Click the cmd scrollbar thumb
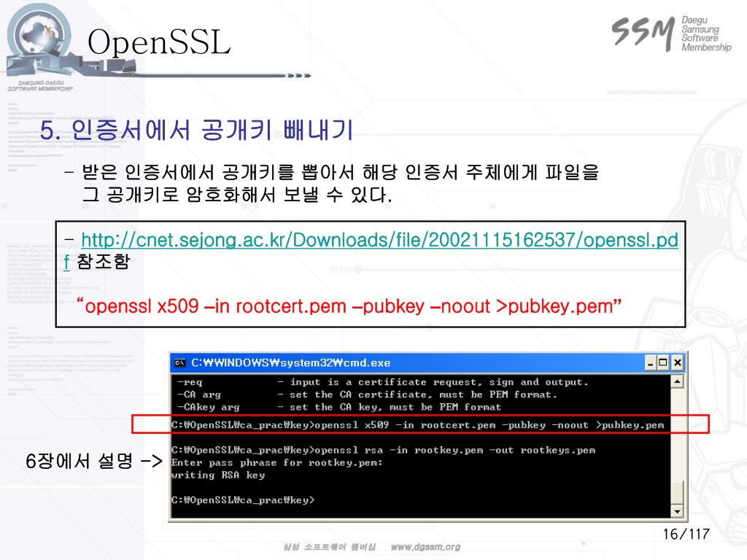747x560 pixels. point(677,491)
